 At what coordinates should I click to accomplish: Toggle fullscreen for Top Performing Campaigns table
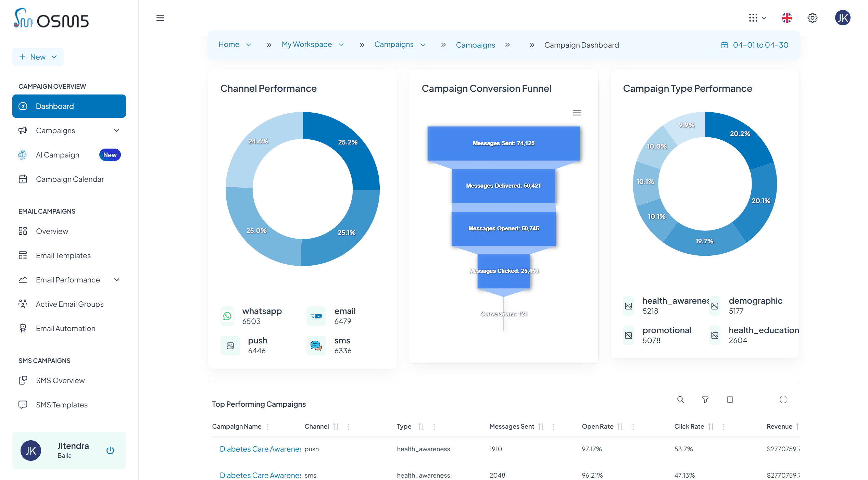coord(783,400)
